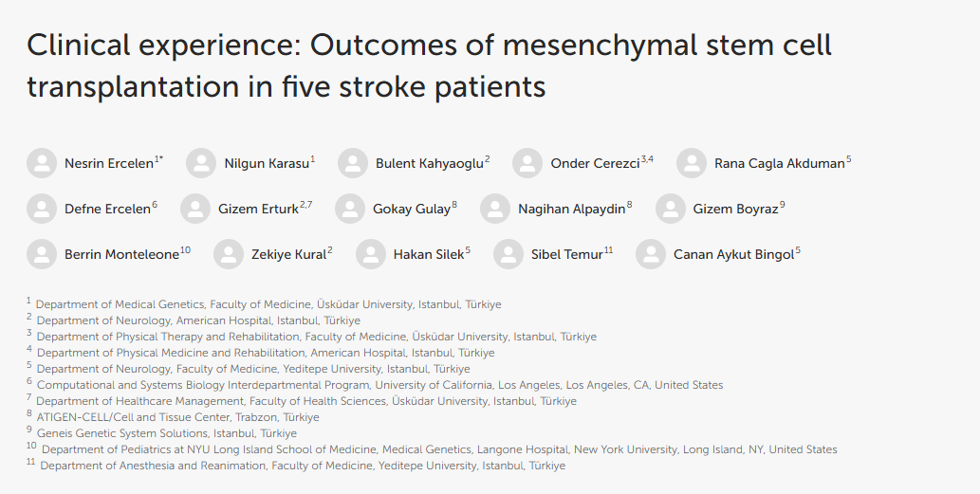Viewport: 980px width, 494px height.
Task: Open Canan Aykut Bingol's author profile
Action: [733, 255]
